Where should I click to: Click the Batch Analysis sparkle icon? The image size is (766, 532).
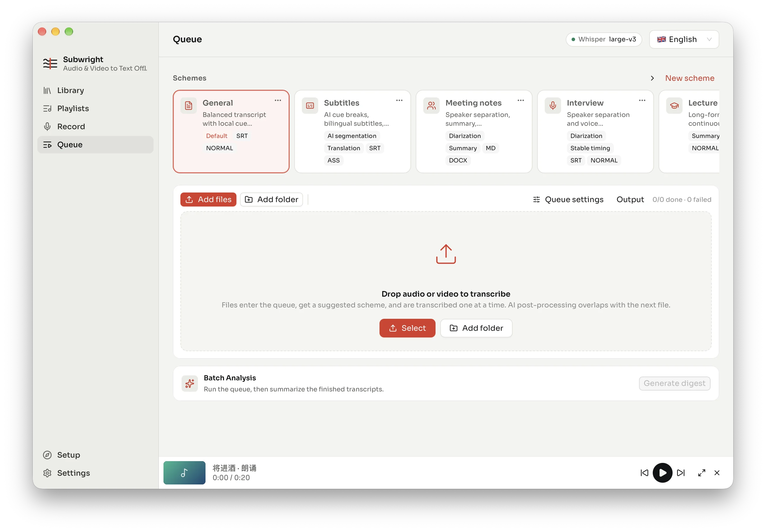pos(189,383)
